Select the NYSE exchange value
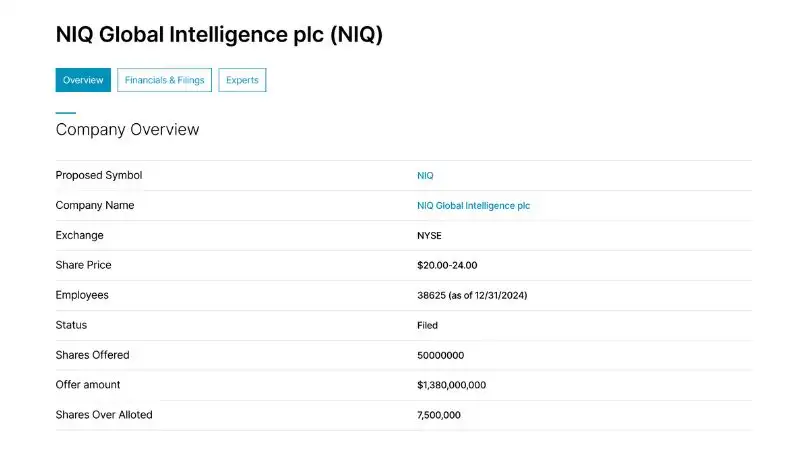This screenshot has width=800, height=450. click(x=429, y=236)
